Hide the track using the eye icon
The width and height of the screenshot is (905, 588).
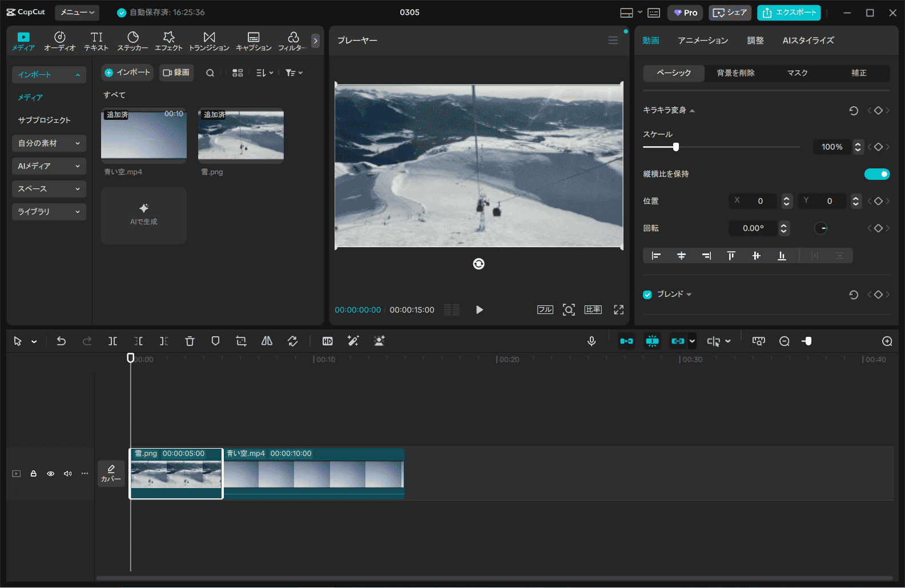click(51, 474)
